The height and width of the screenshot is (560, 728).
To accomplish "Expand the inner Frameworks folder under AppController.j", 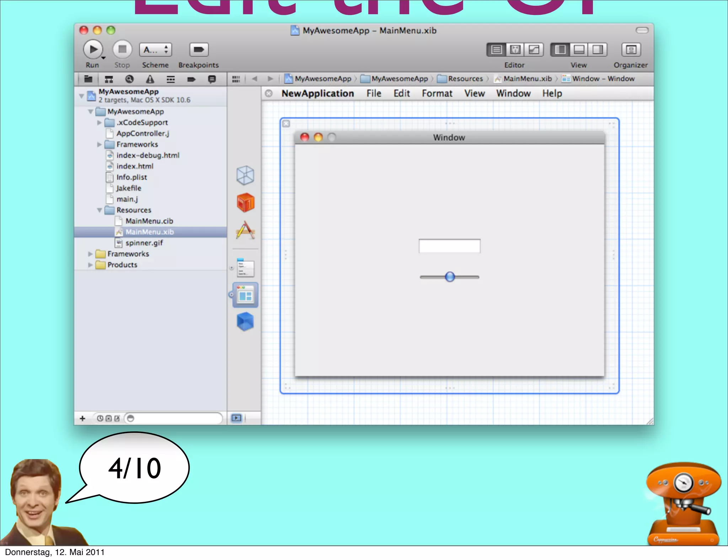I will pos(99,144).
